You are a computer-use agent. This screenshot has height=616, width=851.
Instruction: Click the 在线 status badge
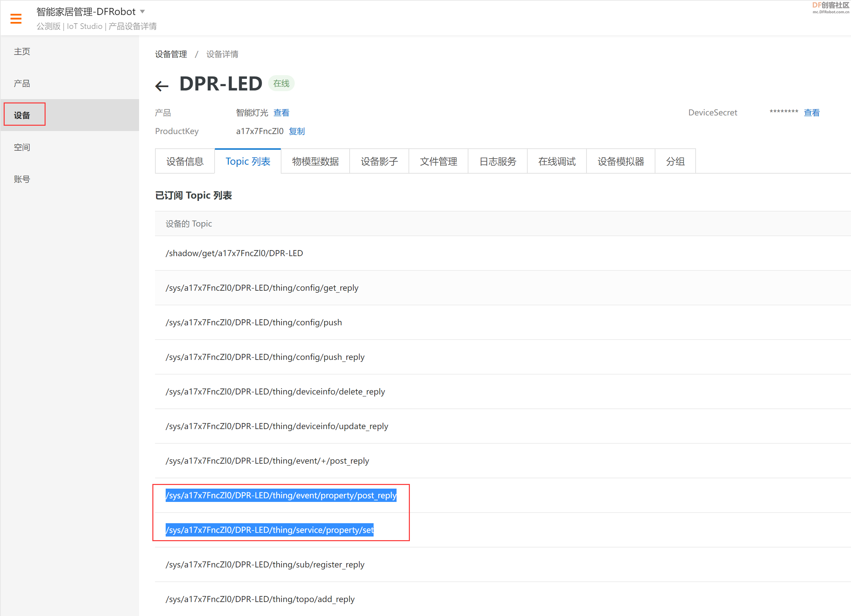point(281,83)
